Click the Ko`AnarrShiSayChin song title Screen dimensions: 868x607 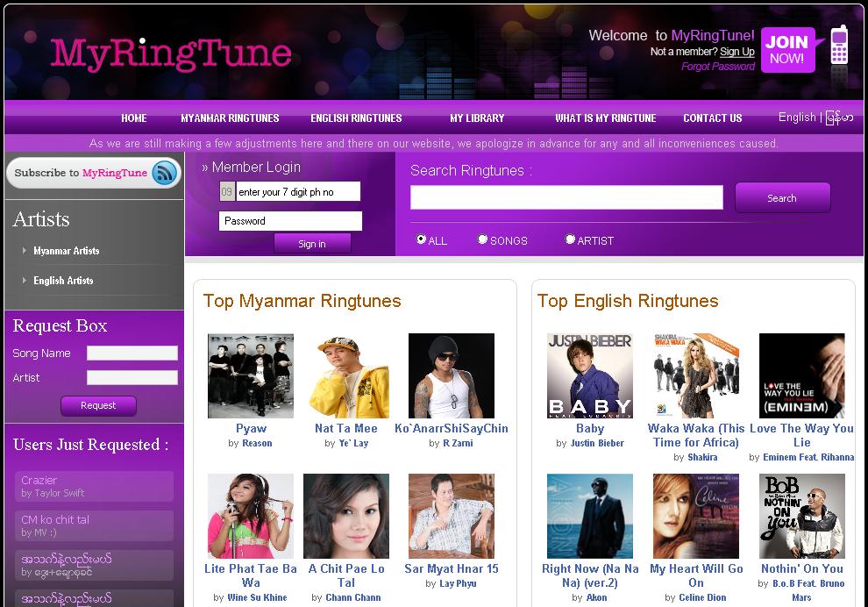pos(452,428)
